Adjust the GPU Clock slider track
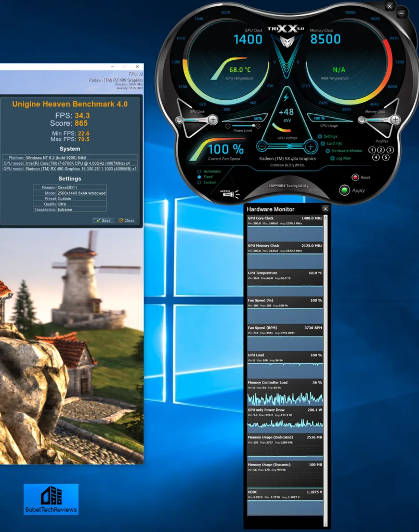 coord(196,120)
